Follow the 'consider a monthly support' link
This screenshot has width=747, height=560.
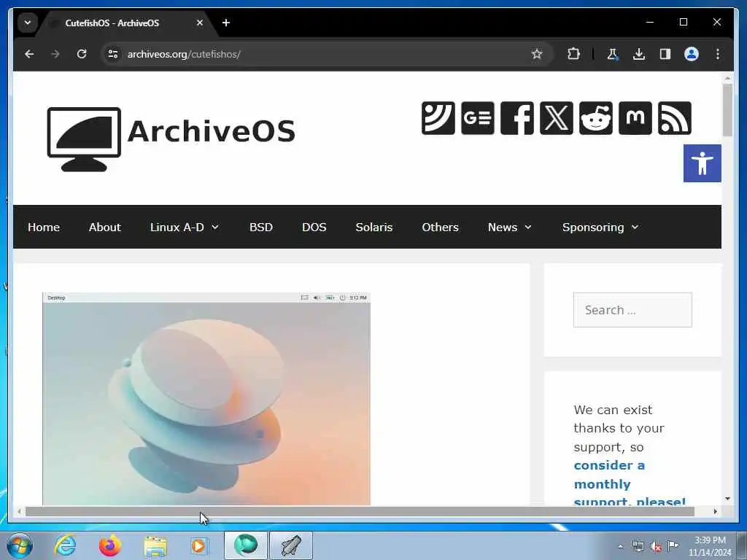pyautogui.click(x=630, y=483)
